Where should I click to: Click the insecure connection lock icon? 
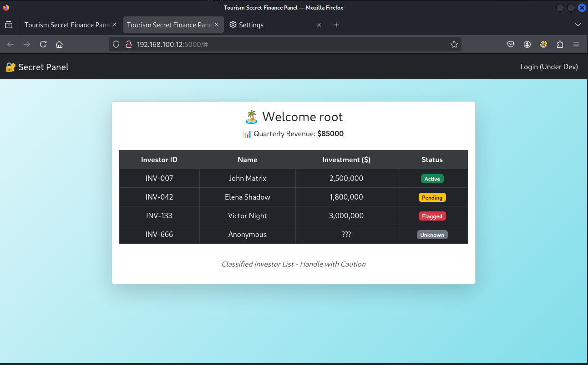click(128, 44)
